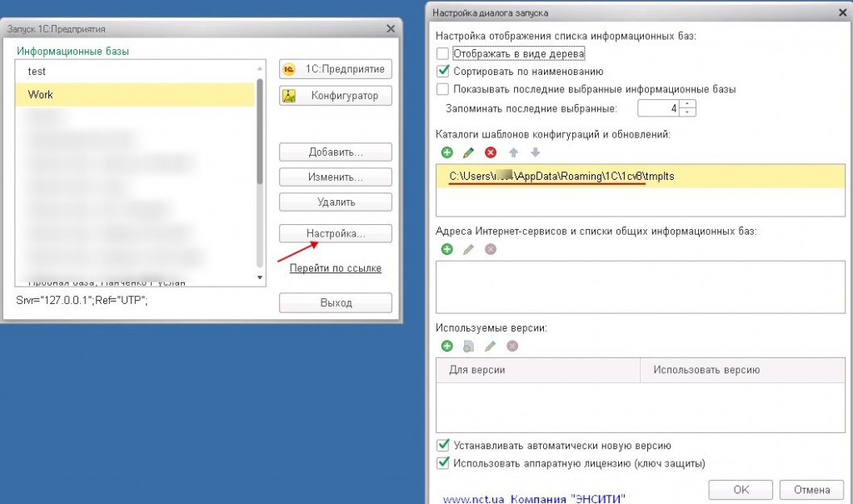The image size is (853, 504).
Task: Click 'Удалить' to remove the infobase
Action: [x=336, y=202]
